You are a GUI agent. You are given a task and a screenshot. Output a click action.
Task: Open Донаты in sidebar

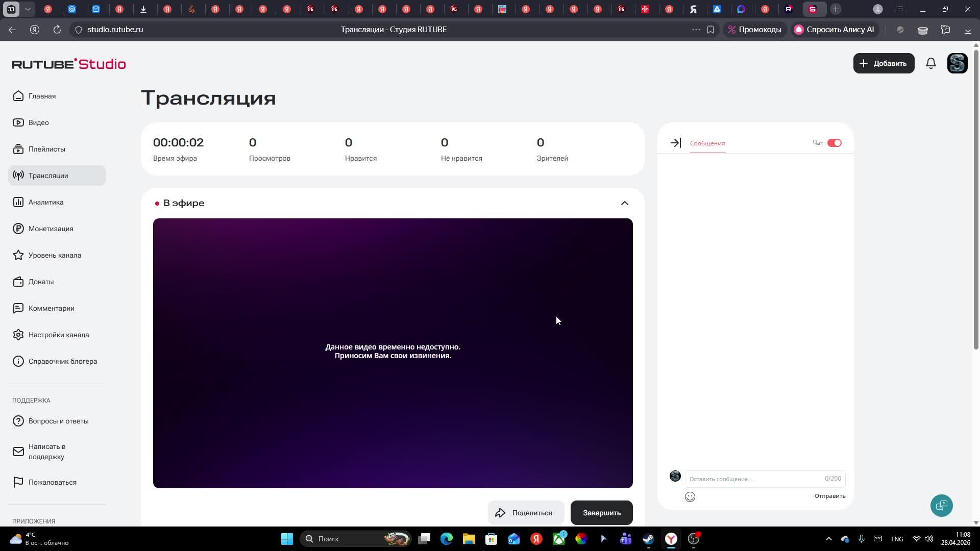click(x=41, y=282)
